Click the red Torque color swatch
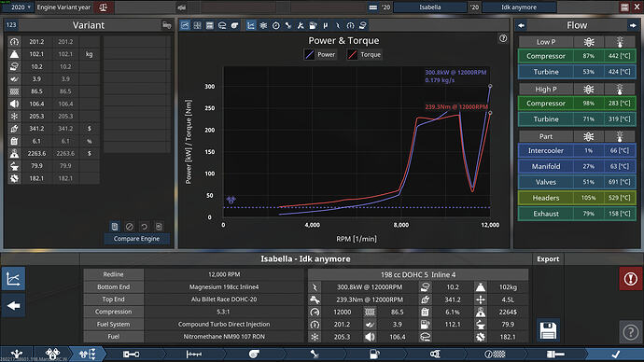644x362 pixels. pyautogui.click(x=353, y=55)
